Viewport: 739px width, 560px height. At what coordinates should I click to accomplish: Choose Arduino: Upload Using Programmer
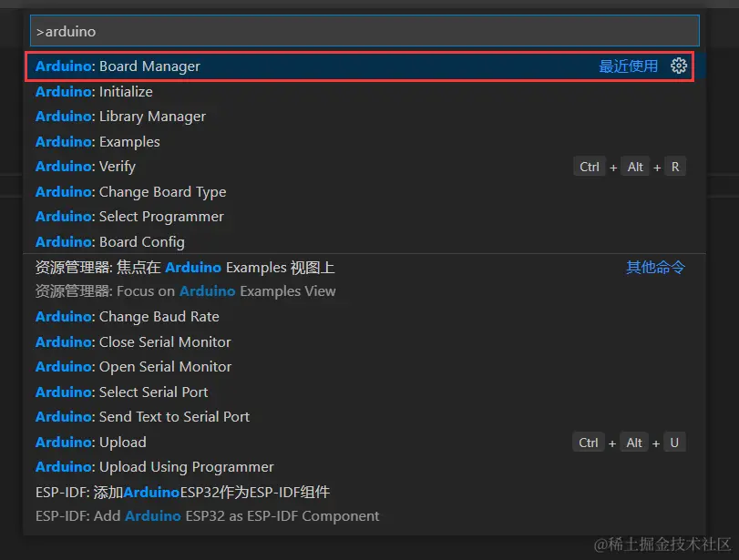(364, 467)
